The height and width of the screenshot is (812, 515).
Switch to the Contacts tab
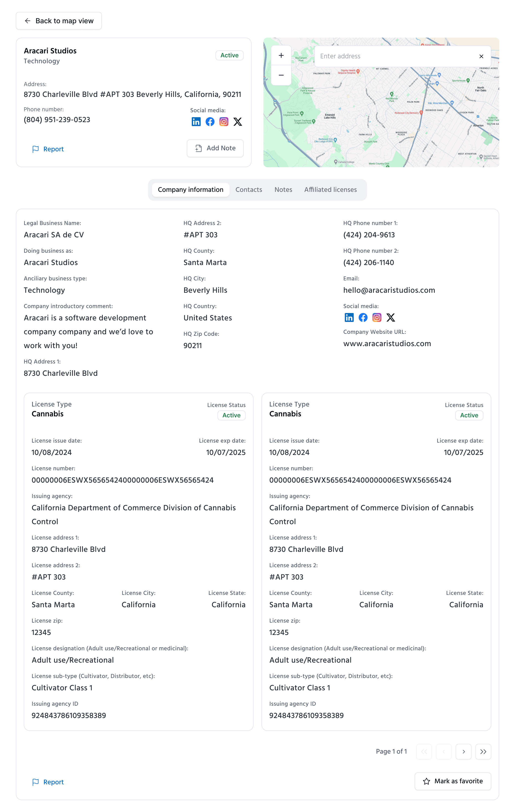pyautogui.click(x=248, y=189)
